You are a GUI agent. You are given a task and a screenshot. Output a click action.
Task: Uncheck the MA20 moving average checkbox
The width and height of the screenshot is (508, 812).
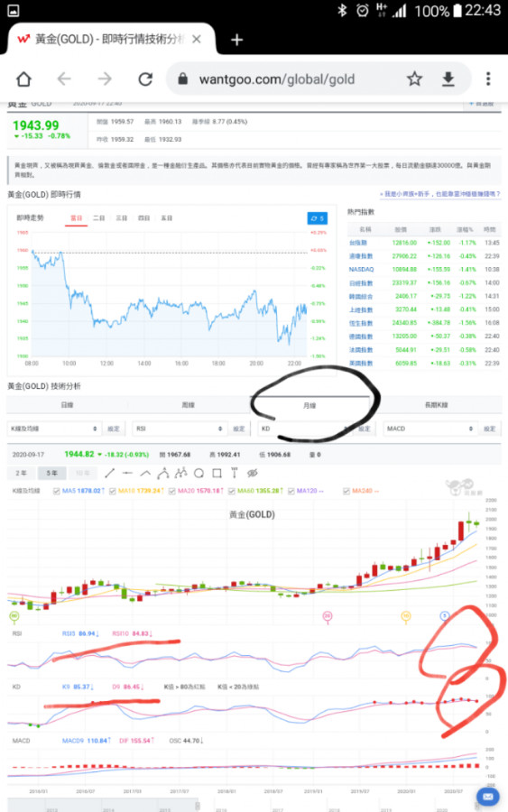(171, 491)
